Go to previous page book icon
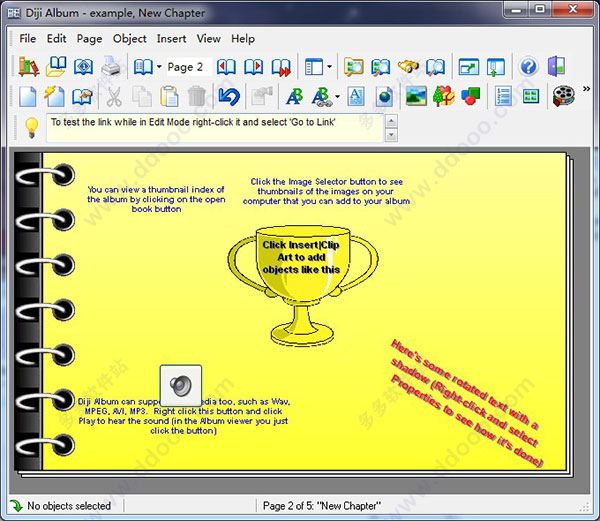600x521 pixels. click(226, 67)
